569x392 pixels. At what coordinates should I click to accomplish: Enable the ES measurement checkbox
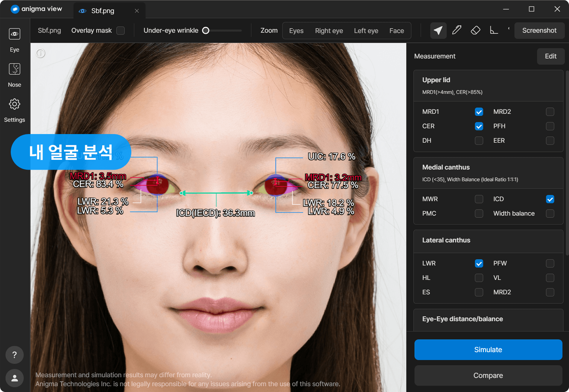pyautogui.click(x=479, y=292)
